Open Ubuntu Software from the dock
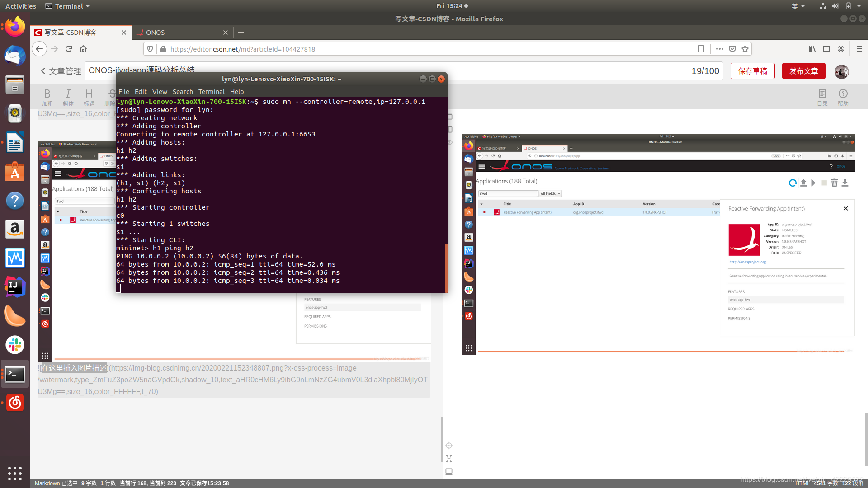The width and height of the screenshot is (868, 488). click(x=15, y=171)
